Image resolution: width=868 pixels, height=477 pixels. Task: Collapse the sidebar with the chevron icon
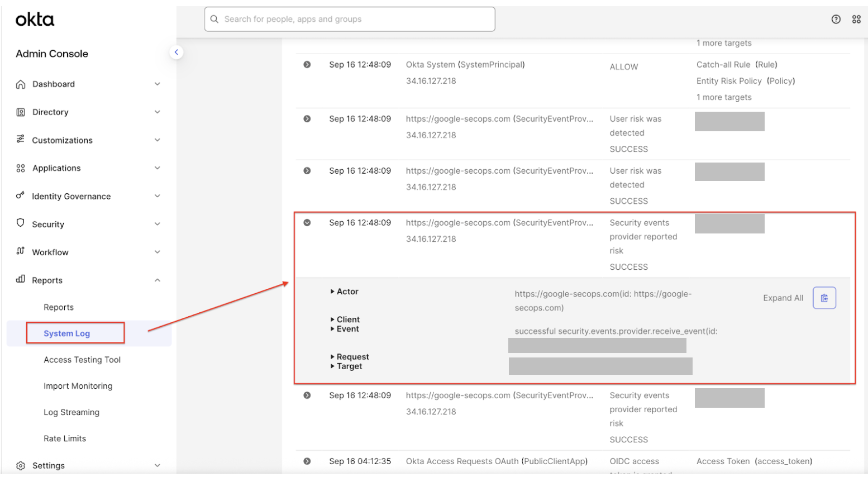coord(177,51)
